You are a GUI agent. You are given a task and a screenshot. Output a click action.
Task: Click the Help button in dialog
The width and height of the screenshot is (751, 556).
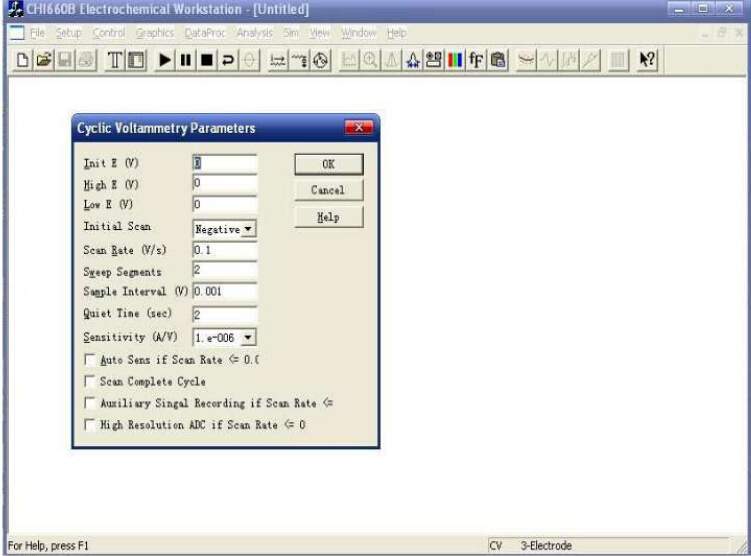pyautogui.click(x=329, y=217)
